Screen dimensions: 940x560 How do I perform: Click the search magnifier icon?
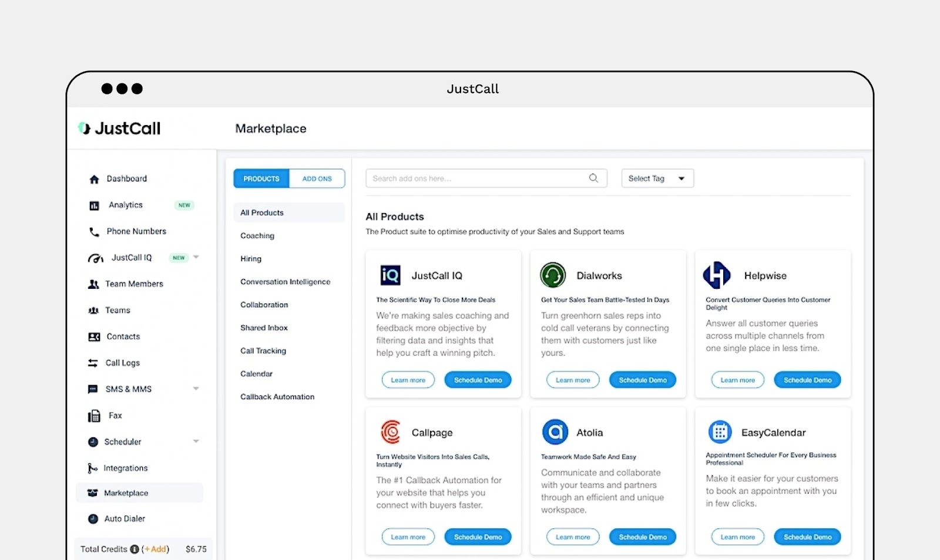(593, 178)
